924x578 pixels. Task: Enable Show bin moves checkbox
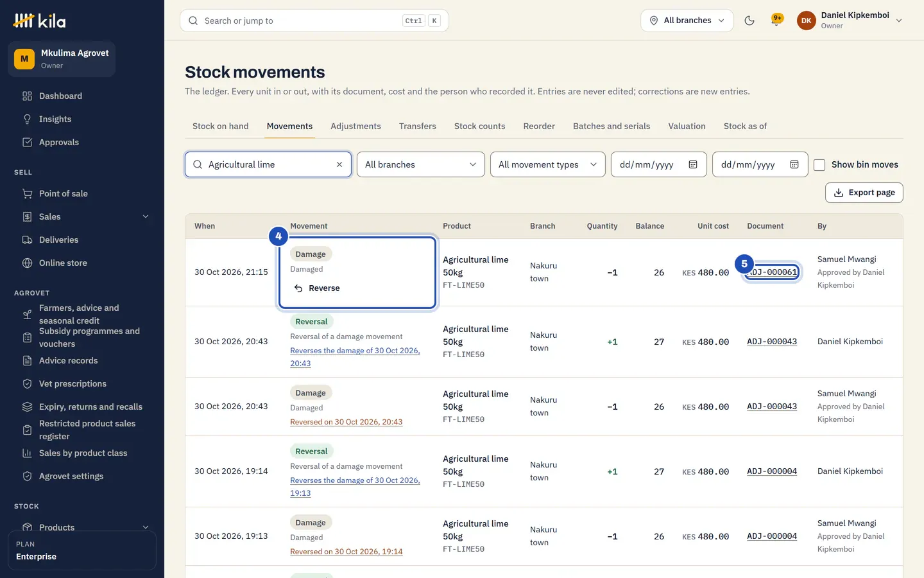click(819, 165)
